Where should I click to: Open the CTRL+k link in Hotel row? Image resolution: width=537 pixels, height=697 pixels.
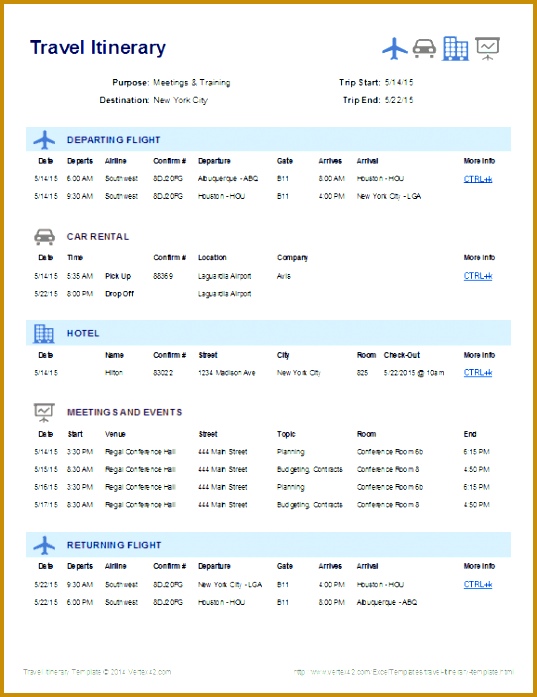pos(478,373)
